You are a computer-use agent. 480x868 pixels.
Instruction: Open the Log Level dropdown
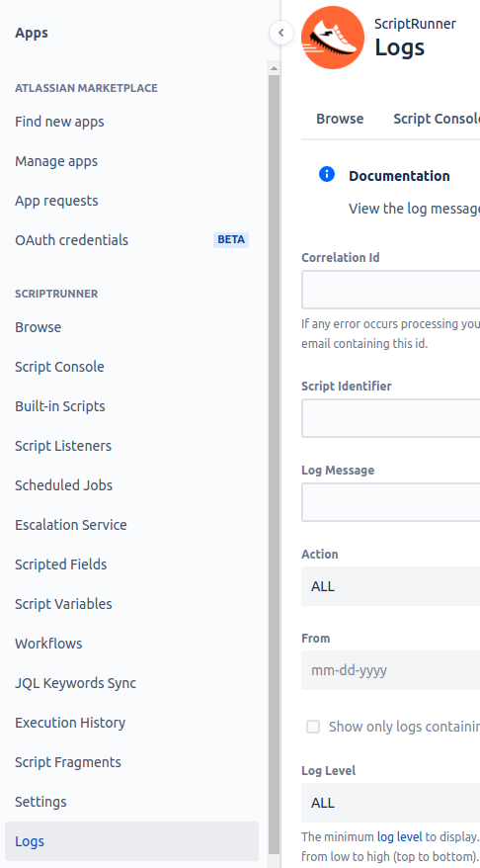(390, 803)
